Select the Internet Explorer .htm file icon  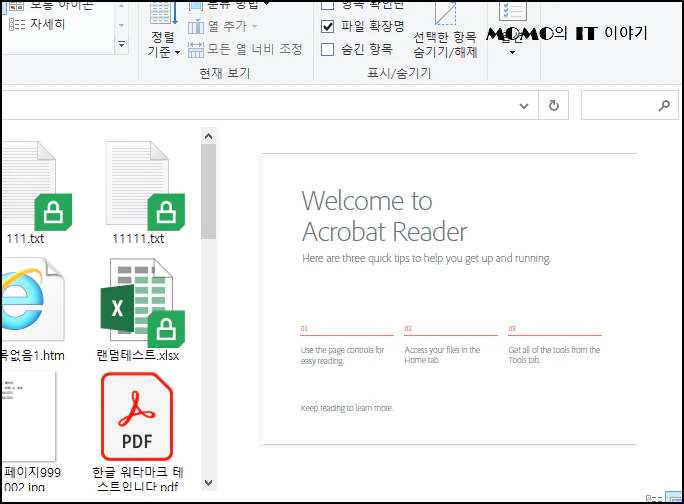(32, 299)
